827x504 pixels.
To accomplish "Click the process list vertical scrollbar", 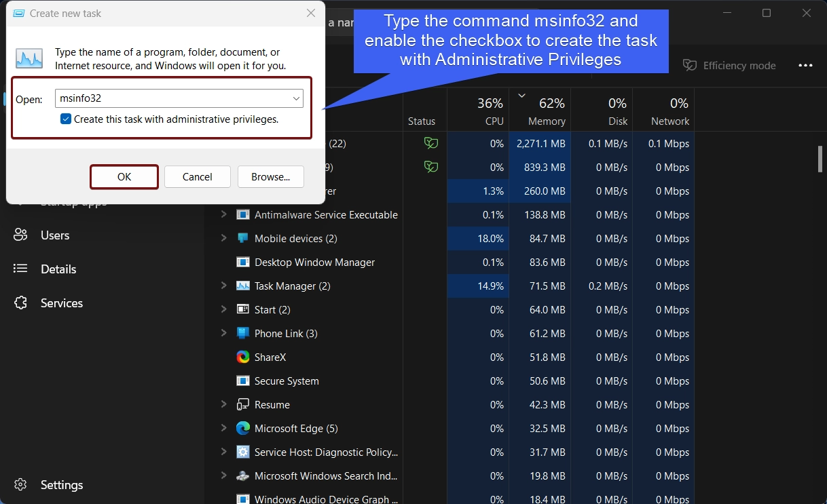I will 820,159.
